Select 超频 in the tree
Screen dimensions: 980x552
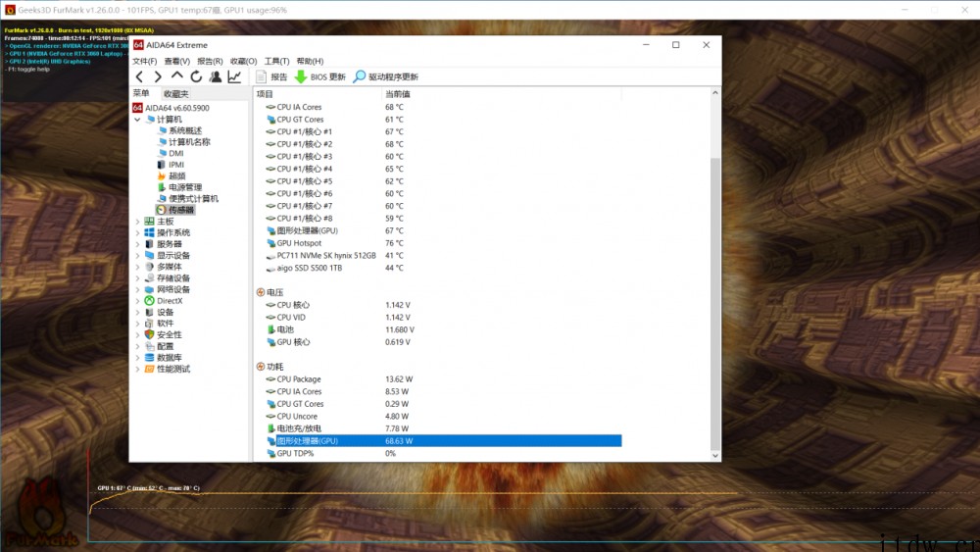[x=171, y=176]
